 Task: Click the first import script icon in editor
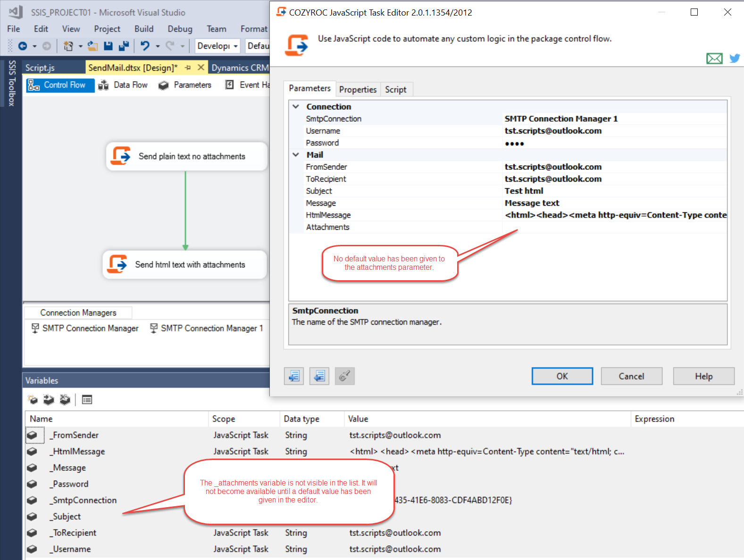click(294, 376)
